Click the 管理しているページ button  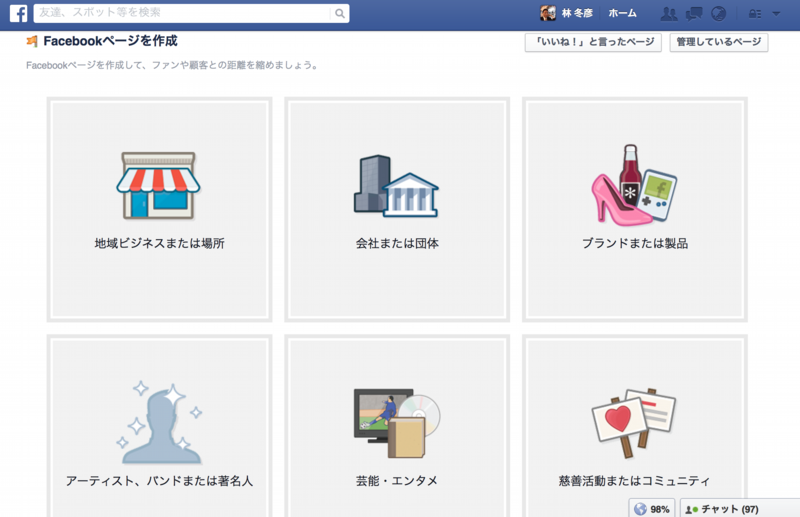719,42
